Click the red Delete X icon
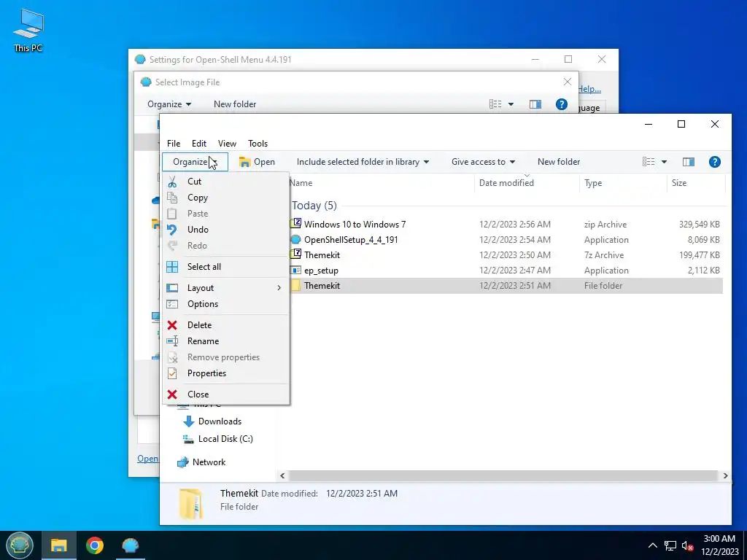 [172, 325]
